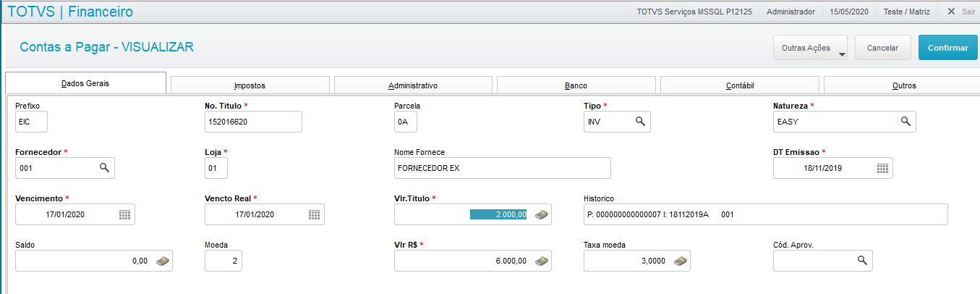Screen dimensions: 980x294
Task: Click the Sair close icon
Action: click(x=951, y=12)
